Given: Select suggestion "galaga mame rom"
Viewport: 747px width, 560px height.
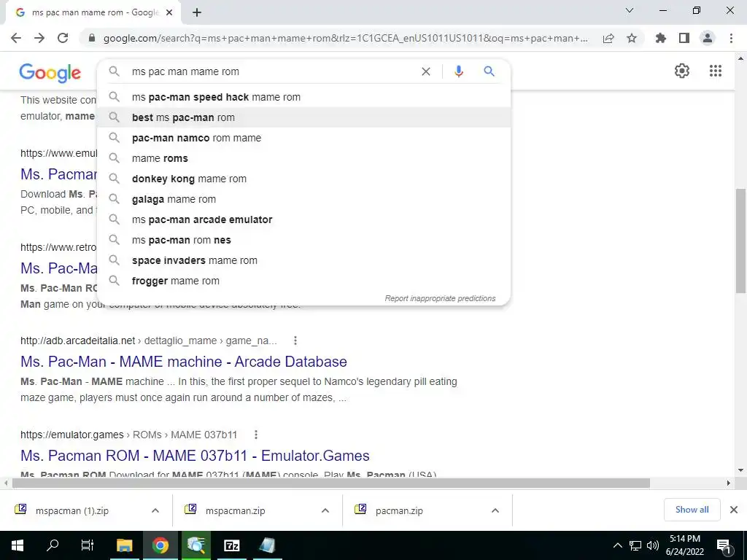Looking at the screenshot, I should pyautogui.click(x=303, y=200).
